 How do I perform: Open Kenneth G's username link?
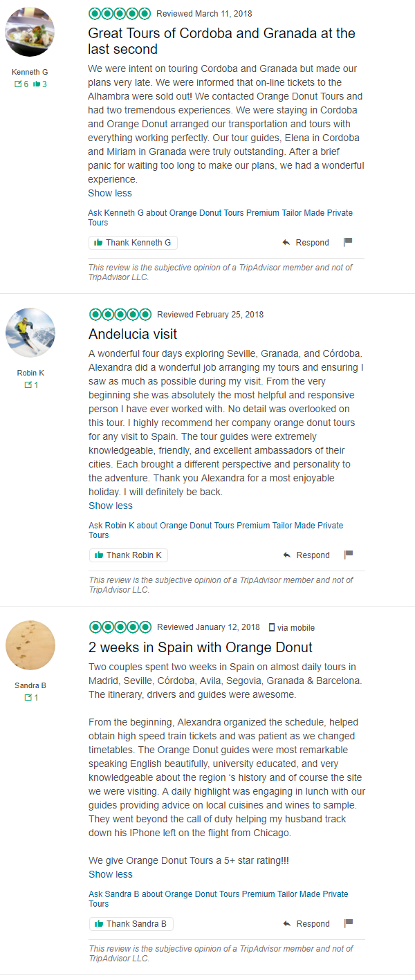click(x=30, y=72)
